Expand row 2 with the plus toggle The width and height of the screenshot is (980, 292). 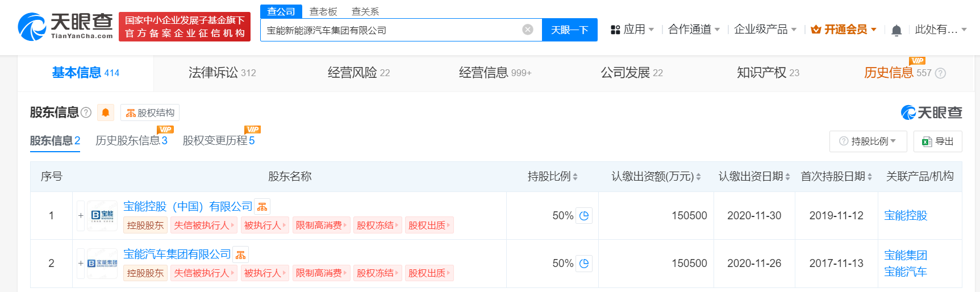click(81, 264)
